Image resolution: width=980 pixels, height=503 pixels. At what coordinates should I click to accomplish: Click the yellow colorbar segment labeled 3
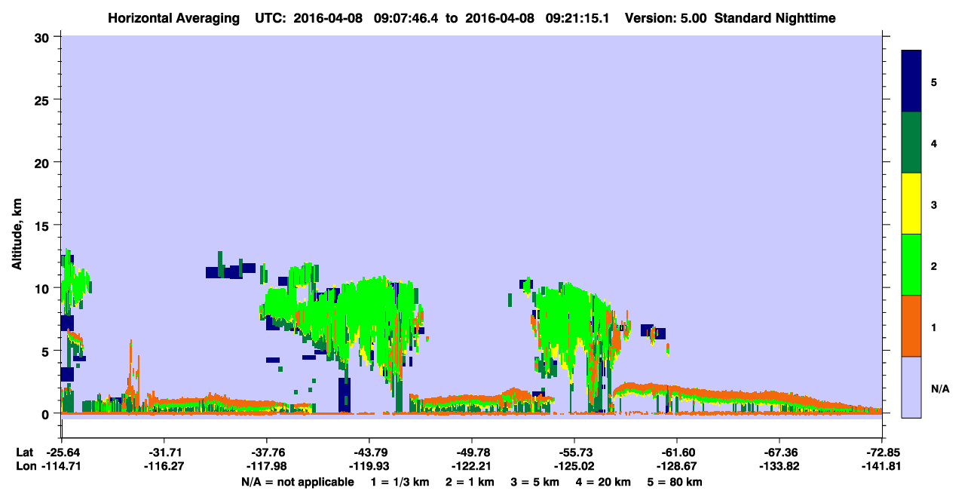[x=911, y=204]
